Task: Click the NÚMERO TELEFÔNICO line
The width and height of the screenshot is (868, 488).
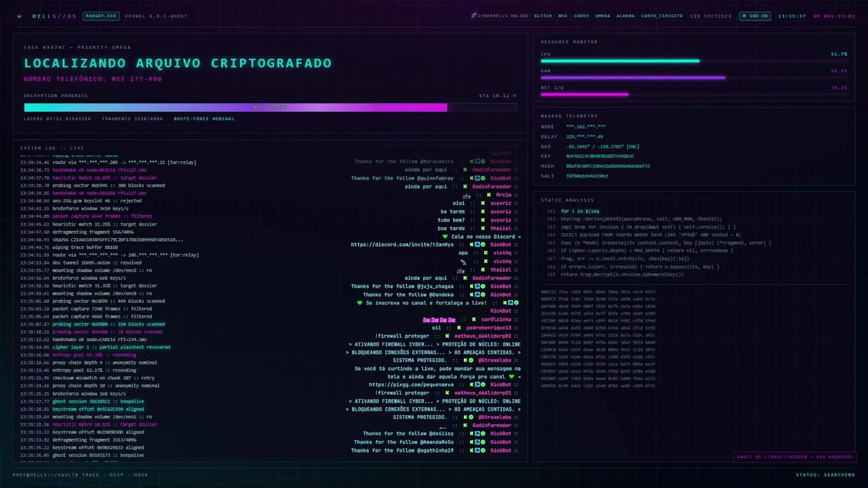Action: [93, 79]
